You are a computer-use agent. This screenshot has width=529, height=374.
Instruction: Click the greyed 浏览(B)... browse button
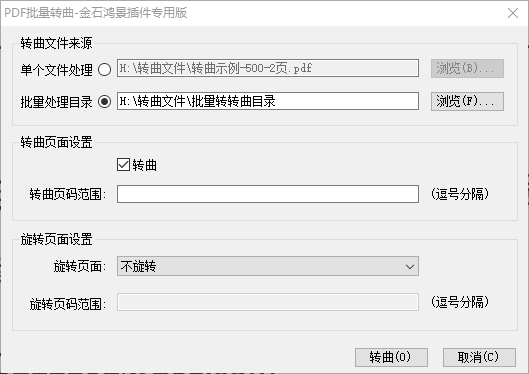[467, 68]
